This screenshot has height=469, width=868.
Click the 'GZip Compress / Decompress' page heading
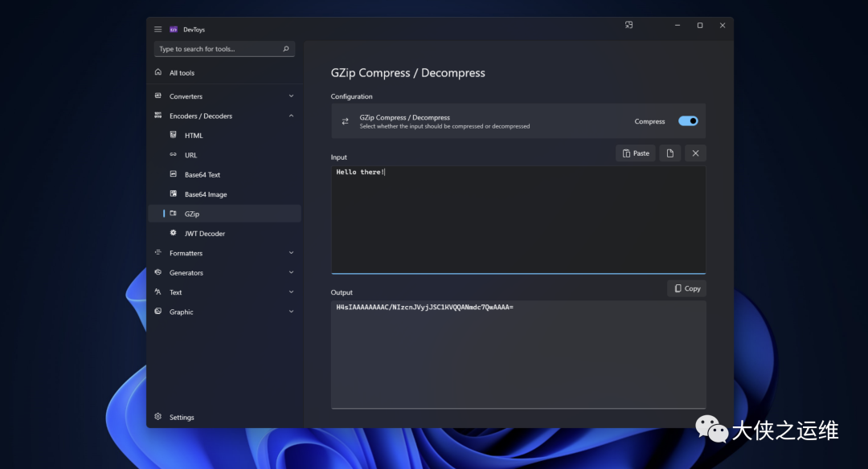click(x=408, y=73)
